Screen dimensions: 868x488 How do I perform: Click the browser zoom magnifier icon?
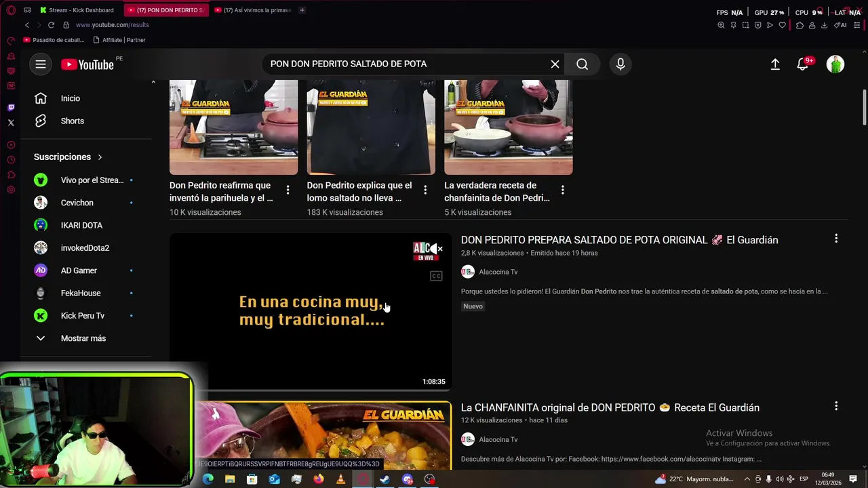click(721, 25)
